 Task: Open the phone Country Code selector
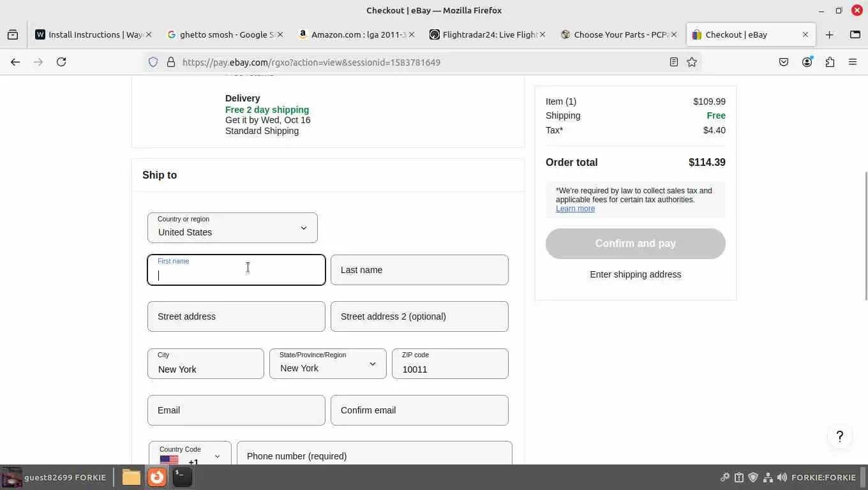pyautogui.click(x=190, y=454)
